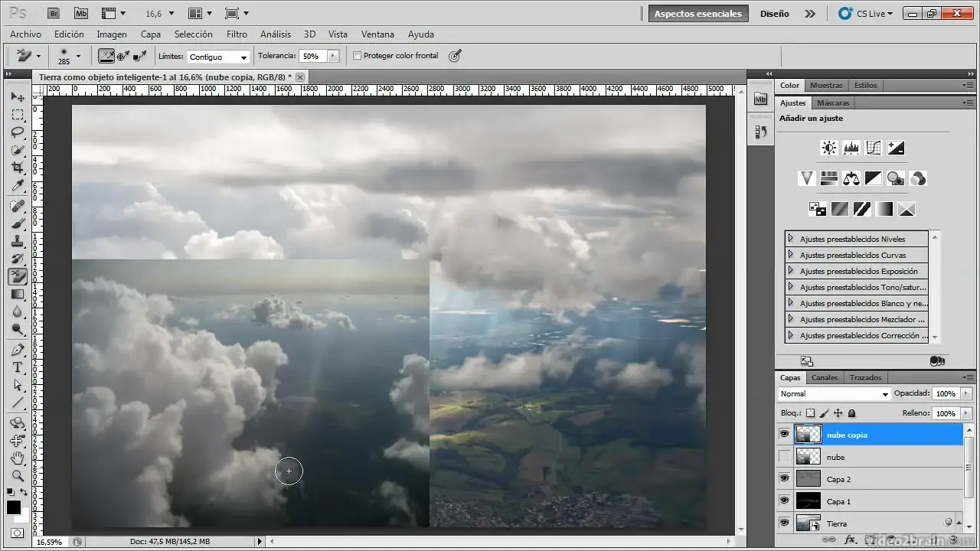Image resolution: width=980 pixels, height=551 pixels.
Task: Click the Aspectos esenciales workspace button
Action: 697,14
